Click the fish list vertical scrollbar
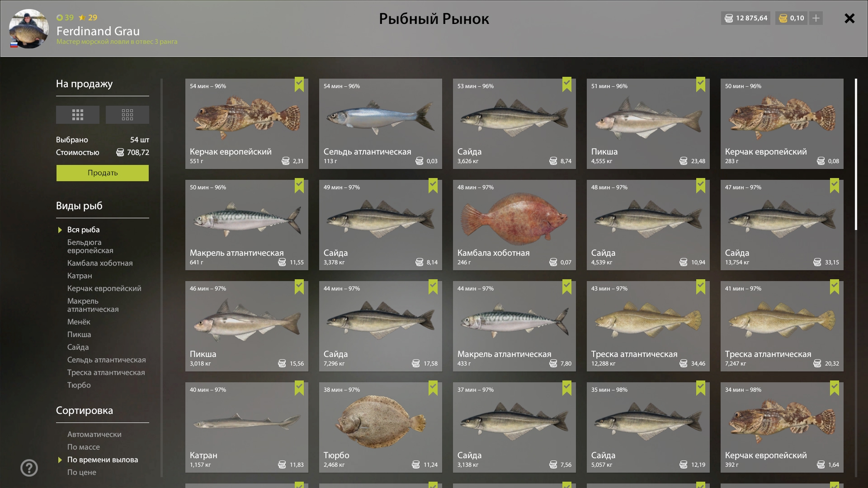This screenshot has height=488, width=868. click(x=856, y=154)
